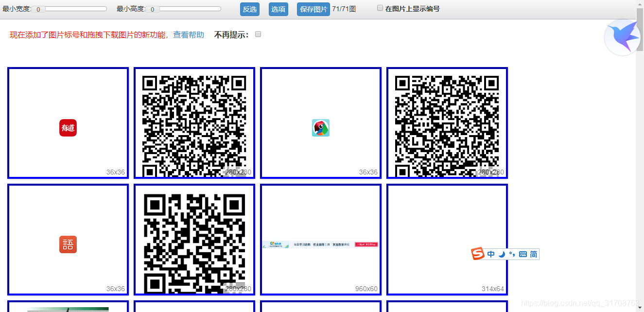Toggle Sogou 中 Chinese/English mode
This screenshot has width=644, height=312.
coord(491,254)
